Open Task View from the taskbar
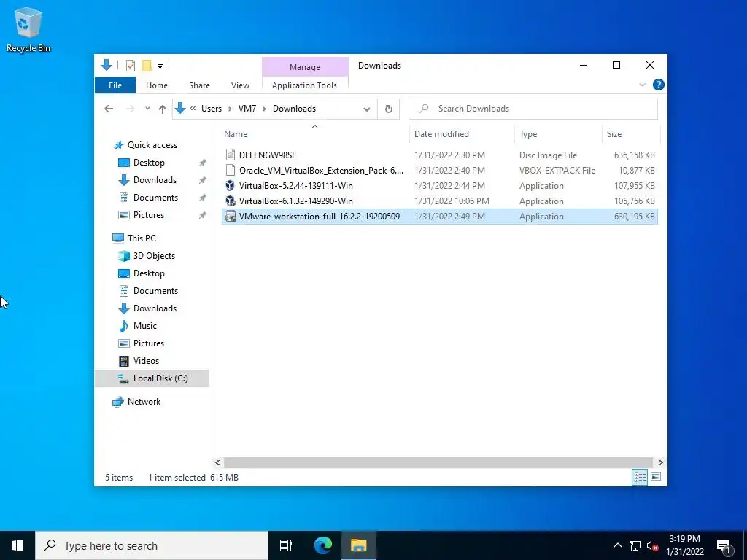 [286, 545]
